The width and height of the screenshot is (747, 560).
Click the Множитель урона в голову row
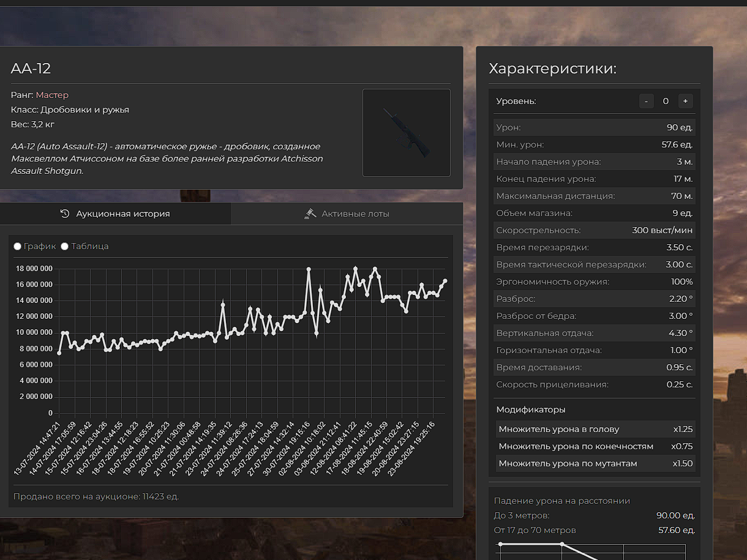(x=596, y=429)
